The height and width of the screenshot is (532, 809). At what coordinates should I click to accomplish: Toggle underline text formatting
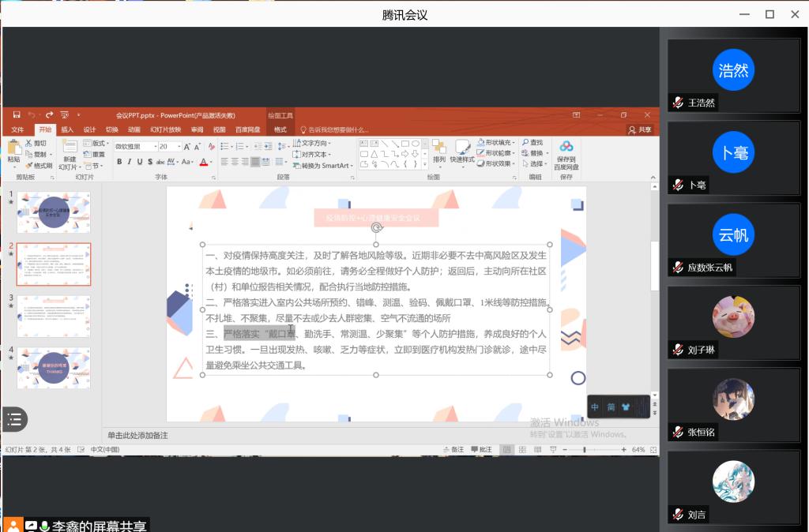pos(140,162)
